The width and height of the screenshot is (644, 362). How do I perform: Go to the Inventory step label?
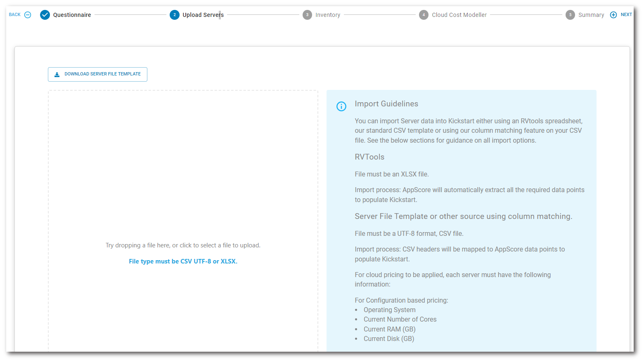pyautogui.click(x=328, y=15)
